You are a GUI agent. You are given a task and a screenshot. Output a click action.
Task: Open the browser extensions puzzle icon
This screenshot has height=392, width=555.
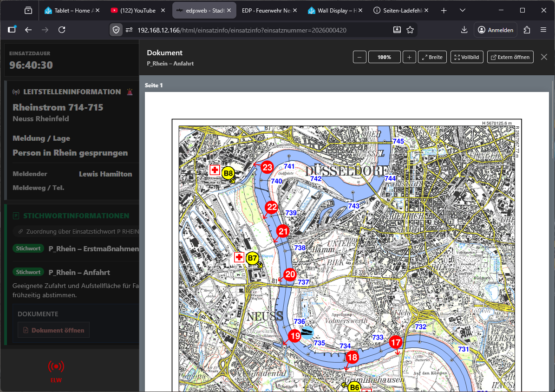(527, 30)
